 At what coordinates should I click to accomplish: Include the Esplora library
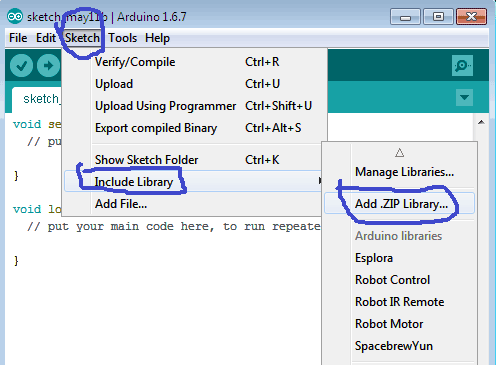[399, 258]
